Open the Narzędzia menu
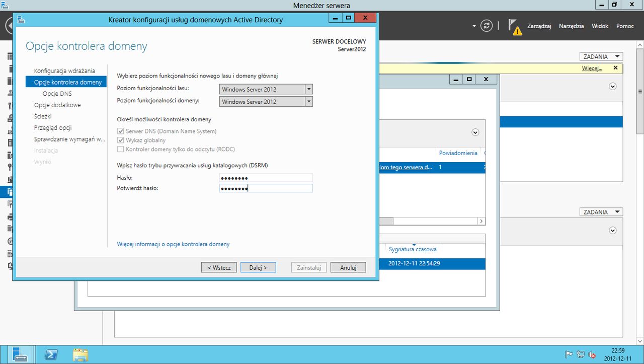The width and height of the screenshot is (644, 364). (x=572, y=26)
